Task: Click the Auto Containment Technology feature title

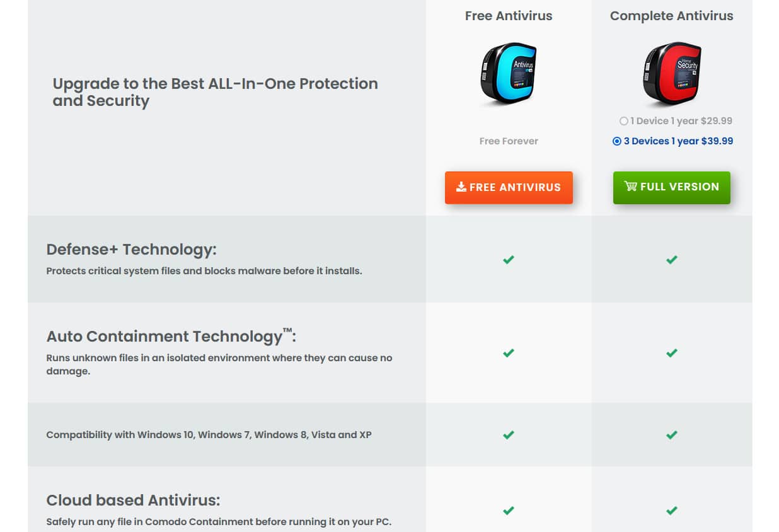Action: tap(171, 336)
